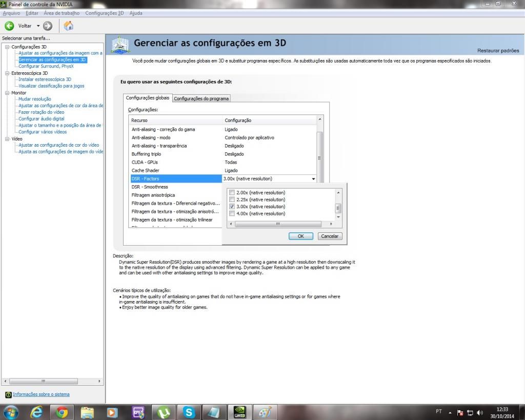Screen dimensions: 525x420
Task: Click the volume speaker tray icon
Action: point(480,413)
